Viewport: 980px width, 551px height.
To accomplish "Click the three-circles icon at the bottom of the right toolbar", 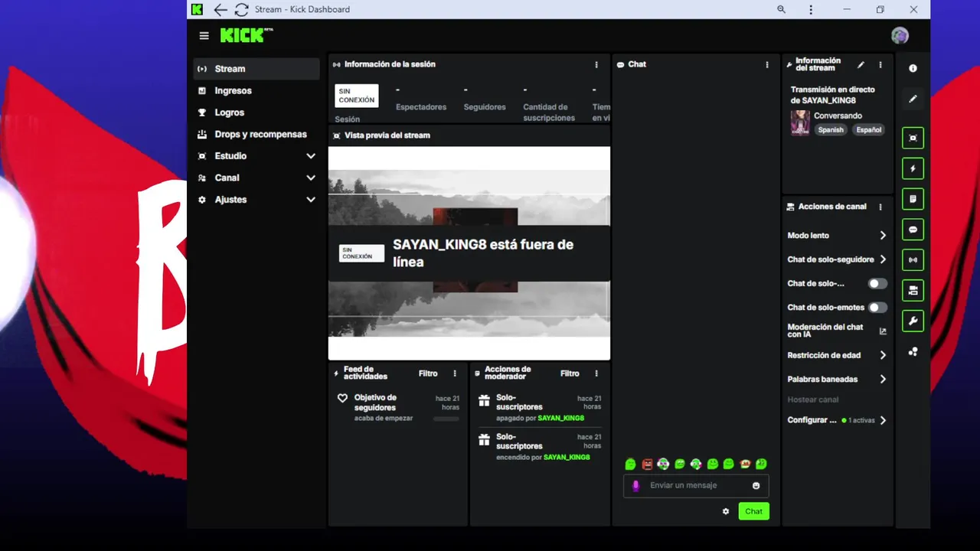I will click(913, 352).
